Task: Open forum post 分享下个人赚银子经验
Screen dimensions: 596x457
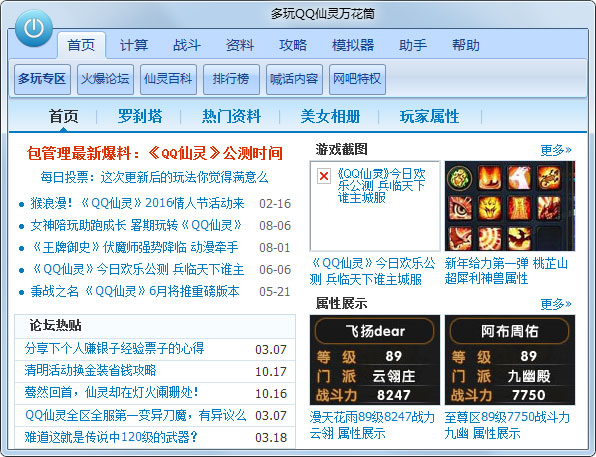Action: [x=114, y=349]
